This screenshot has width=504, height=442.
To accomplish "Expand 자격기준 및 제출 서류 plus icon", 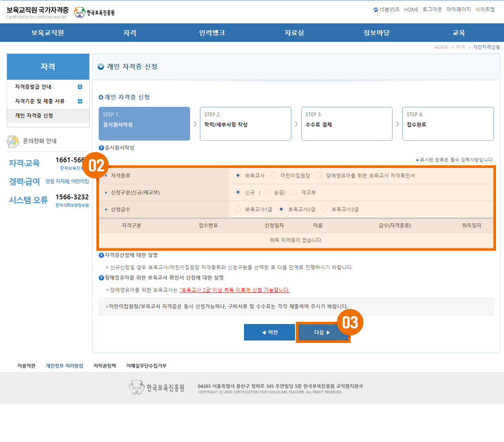I will coord(80,101).
